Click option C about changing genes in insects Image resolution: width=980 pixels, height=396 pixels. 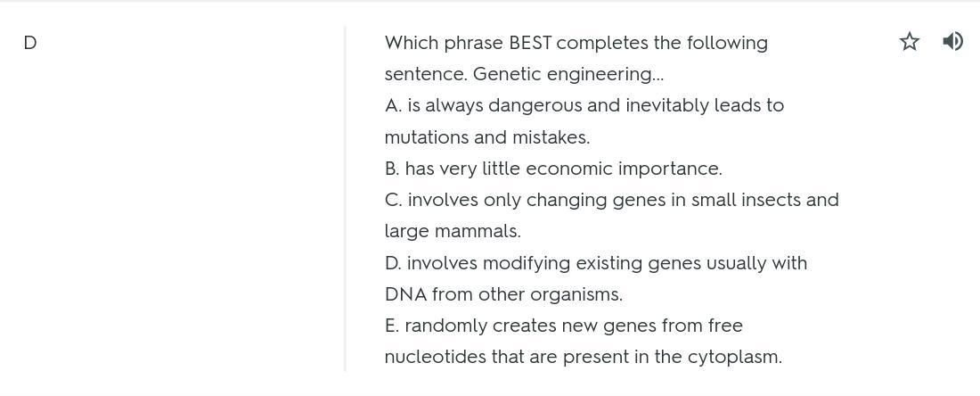tap(611, 200)
